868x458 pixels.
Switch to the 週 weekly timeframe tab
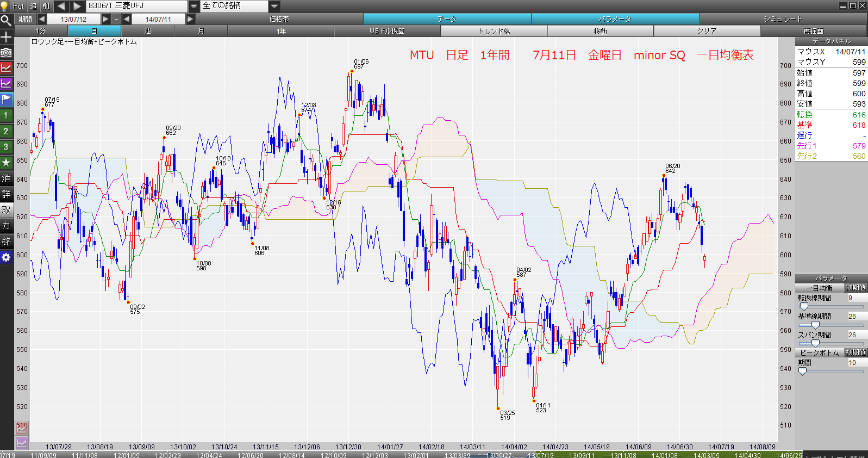click(147, 31)
